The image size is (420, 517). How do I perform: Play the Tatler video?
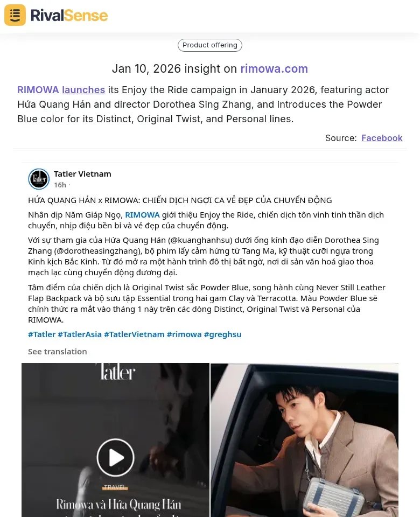click(115, 457)
